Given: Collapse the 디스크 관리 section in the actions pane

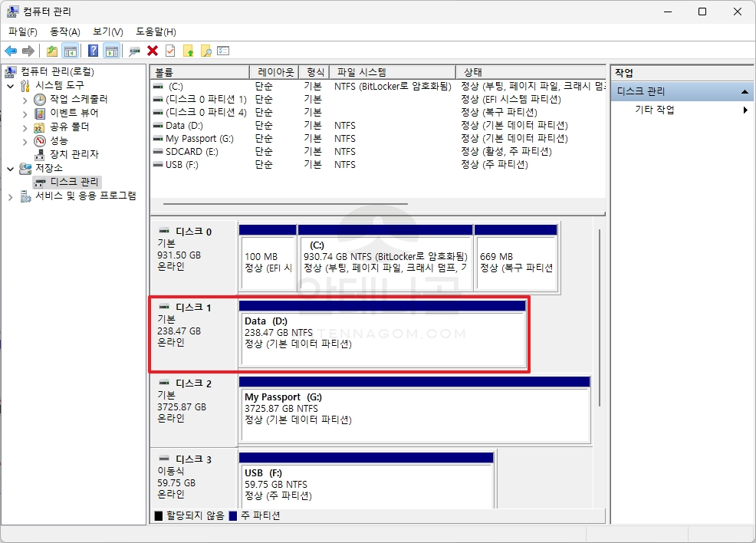Looking at the screenshot, I should tap(744, 91).
